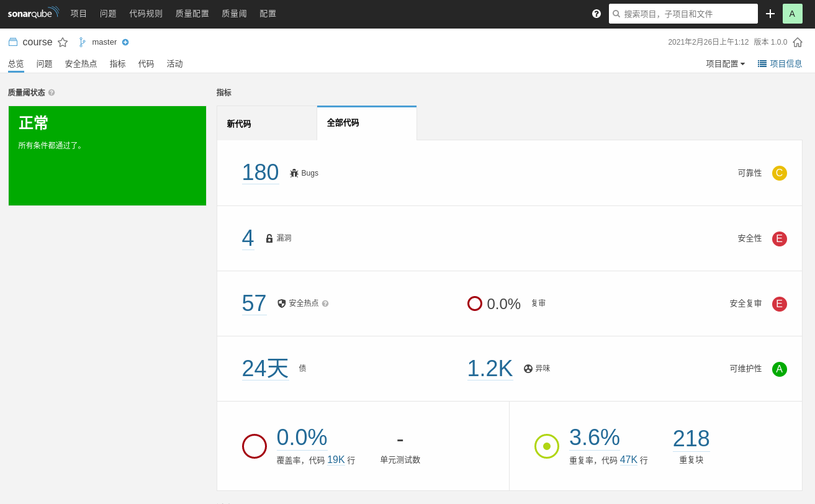The height and width of the screenshot is (504, 815).
Task: Click the 218 duplicated blocks count
Action: pyautogui.click(x=691, y=438)
